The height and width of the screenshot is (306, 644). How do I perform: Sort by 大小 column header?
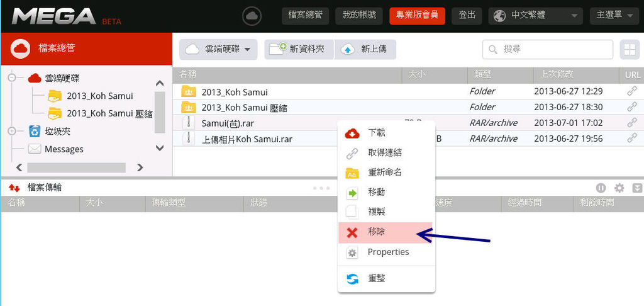[x=435, y=75]
